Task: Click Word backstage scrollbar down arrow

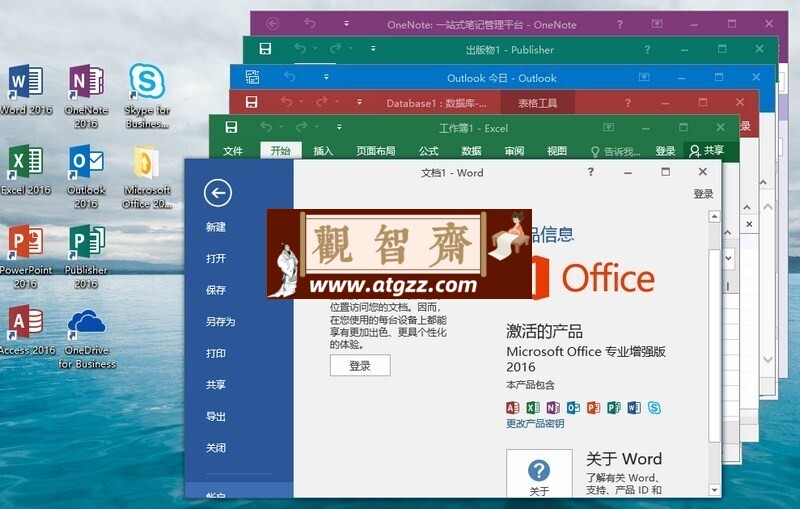Action: [x=714, y=490]
